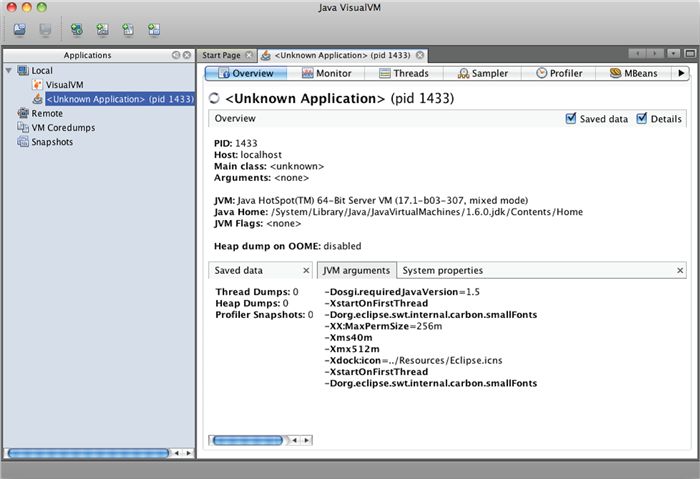Click the fourth toolbar icon, Add Remote Host
The height and width of the screenshot is (479, 700).
click(x=101, y=28)
